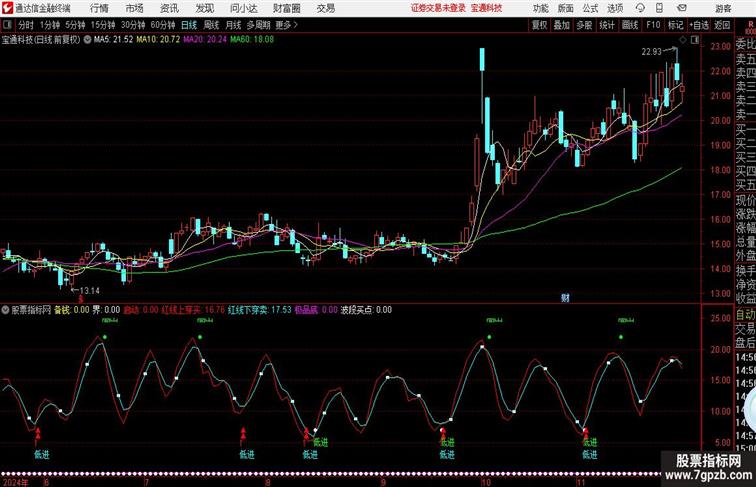Click the 13.14 low price label
Screen dimensions: 756x487
pos(89,291)
